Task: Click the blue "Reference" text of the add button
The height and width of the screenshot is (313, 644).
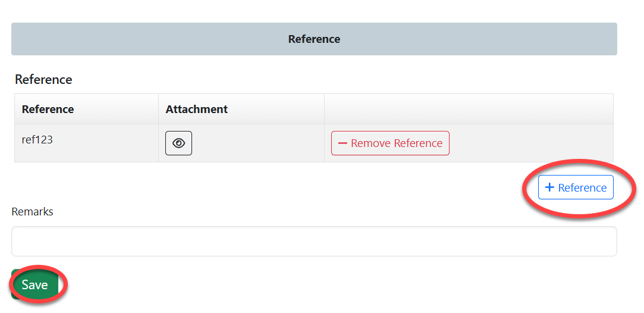Action: tap(582, 187)
